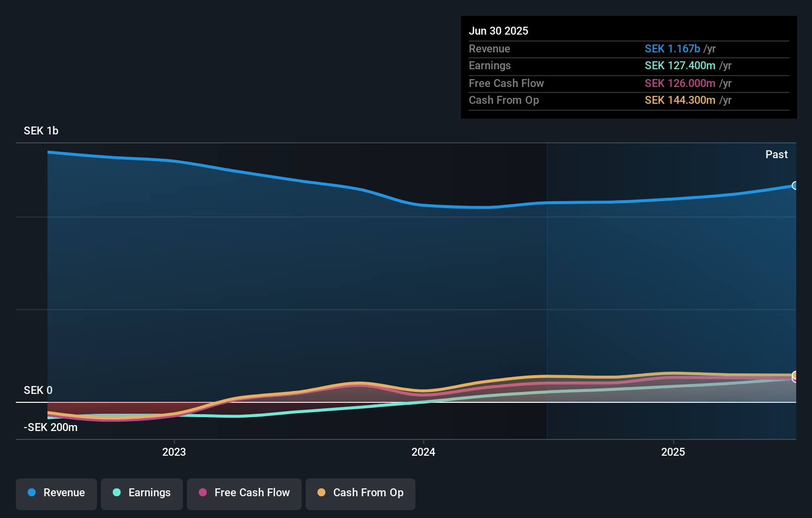The image size is (812, 518).
Task: Click the SEK 0 y-axis label
Action: [x=38, y=390]
